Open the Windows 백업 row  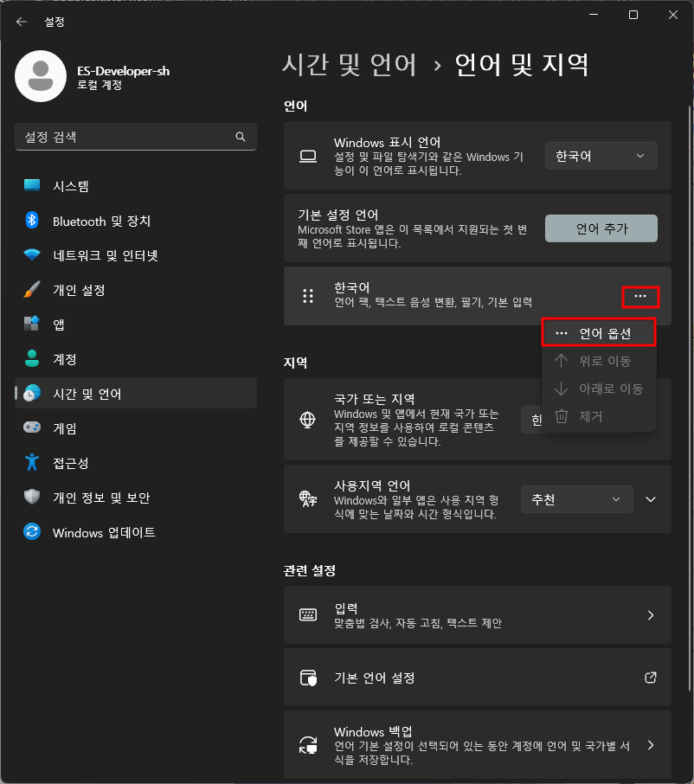478,745
